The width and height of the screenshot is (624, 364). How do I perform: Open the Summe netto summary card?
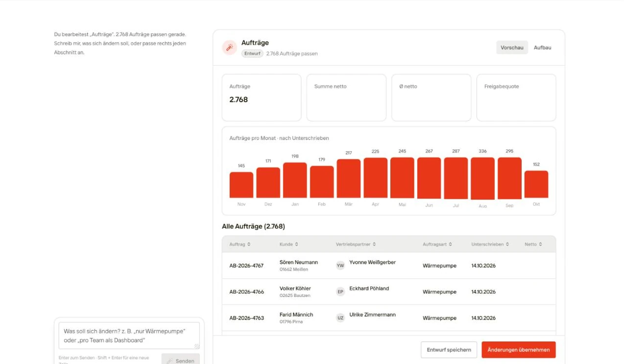(x=346, y=97)
